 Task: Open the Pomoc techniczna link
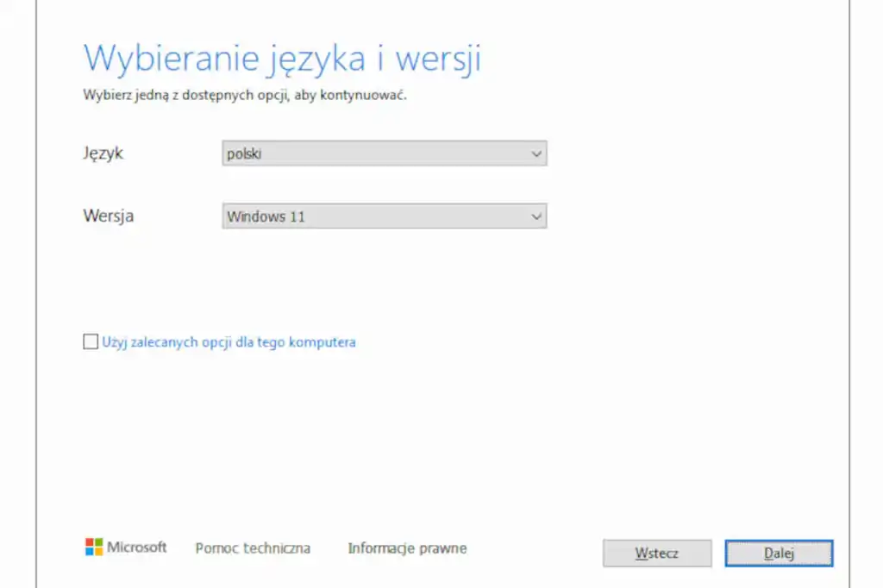coord(253,548)
